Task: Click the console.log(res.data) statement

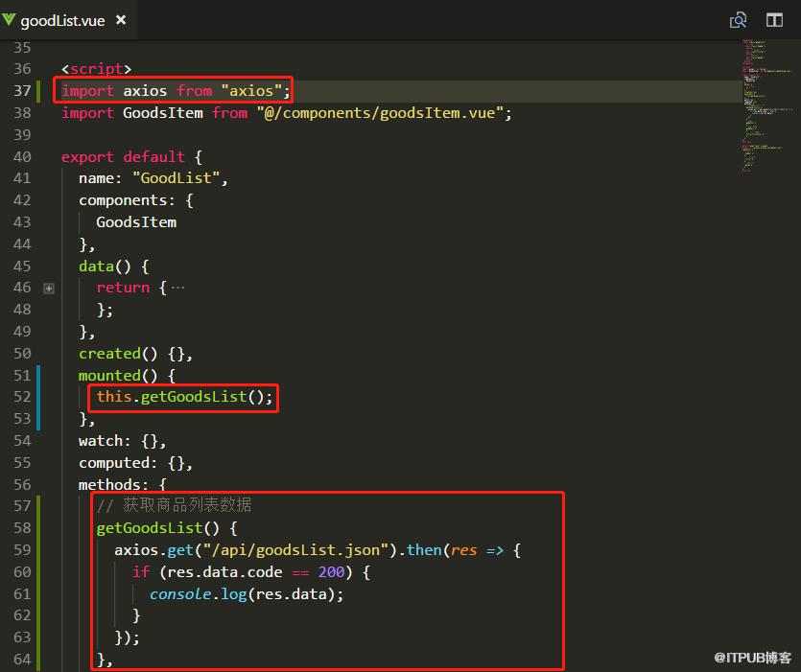Action: [x=247, y=594]
